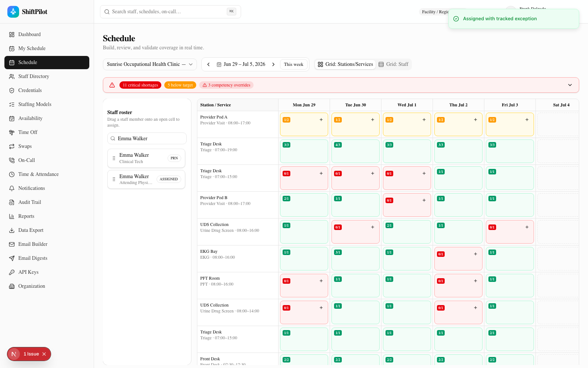588x368 pixels.
Task: Click the 5 below target badge
Action: pyautogui.click(x=180, y=85)
